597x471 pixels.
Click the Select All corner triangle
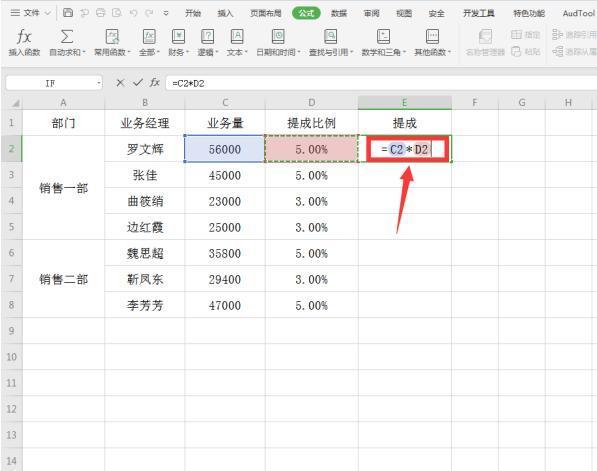pyautogui.click(x=16, y=103)
